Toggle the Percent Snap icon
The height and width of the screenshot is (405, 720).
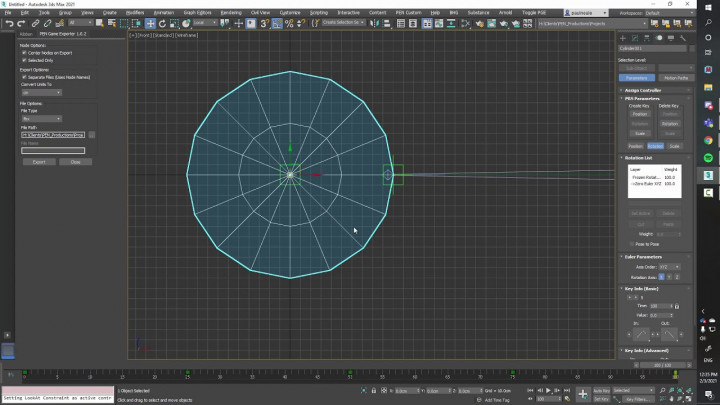click(x=289, y=23)
